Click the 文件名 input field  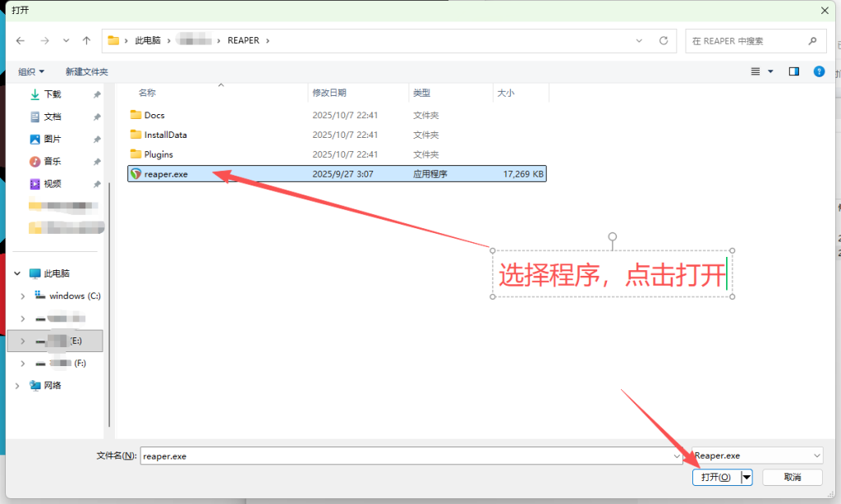[329, 456]
